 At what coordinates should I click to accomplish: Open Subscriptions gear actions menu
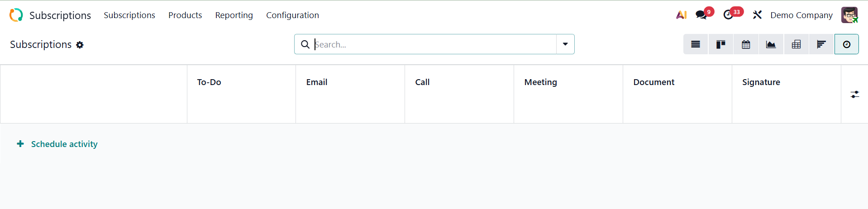point(80,45)
